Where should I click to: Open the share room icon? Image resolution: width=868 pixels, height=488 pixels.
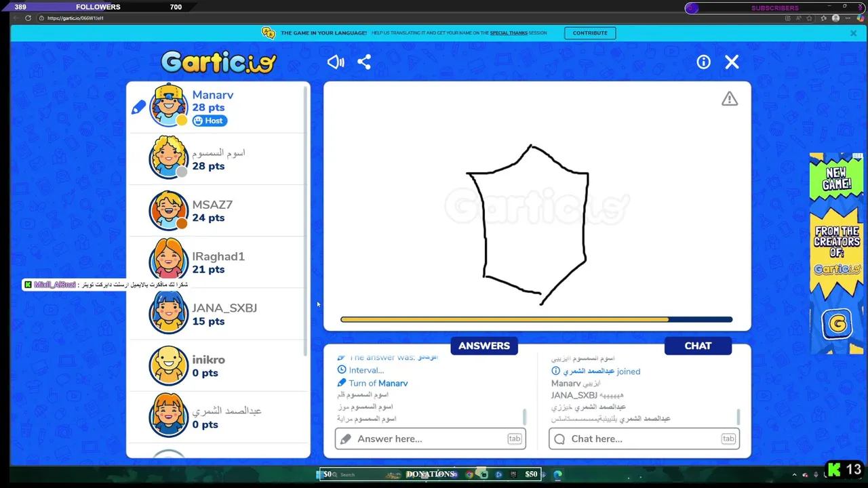tap(364, 62)
